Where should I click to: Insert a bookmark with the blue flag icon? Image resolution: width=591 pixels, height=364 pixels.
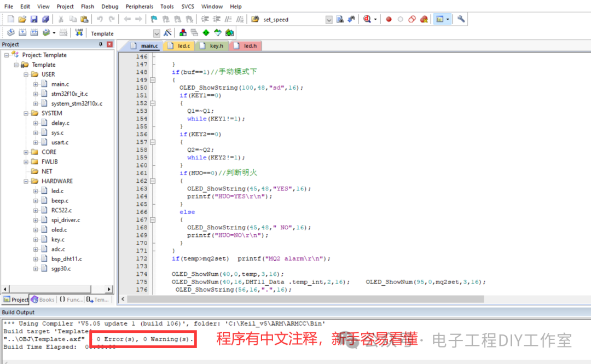point(154,19)
